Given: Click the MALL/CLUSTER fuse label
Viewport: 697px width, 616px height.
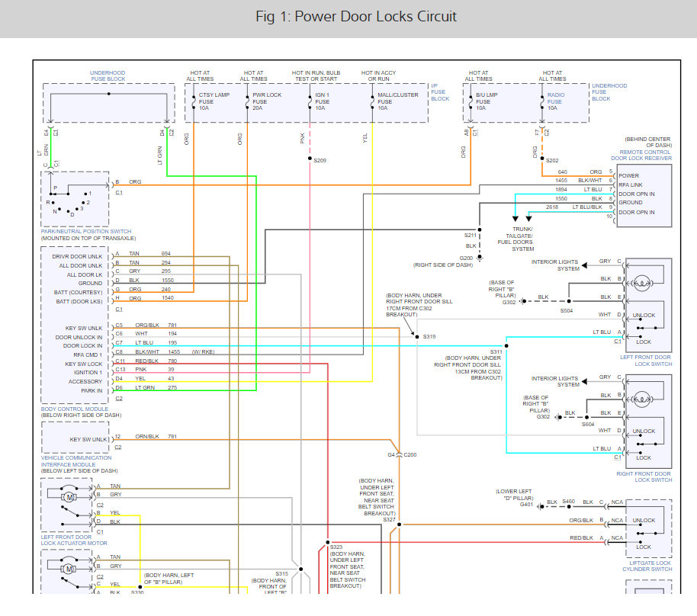Looking at the screenshot, I should [397, 95].
